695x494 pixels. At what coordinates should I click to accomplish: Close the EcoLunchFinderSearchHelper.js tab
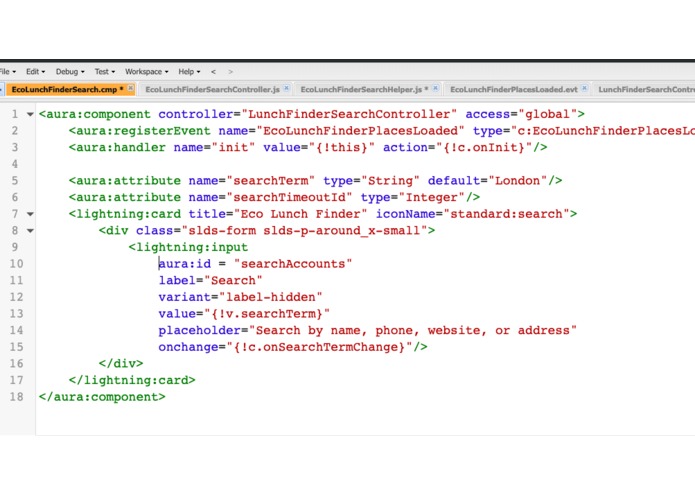436,88
